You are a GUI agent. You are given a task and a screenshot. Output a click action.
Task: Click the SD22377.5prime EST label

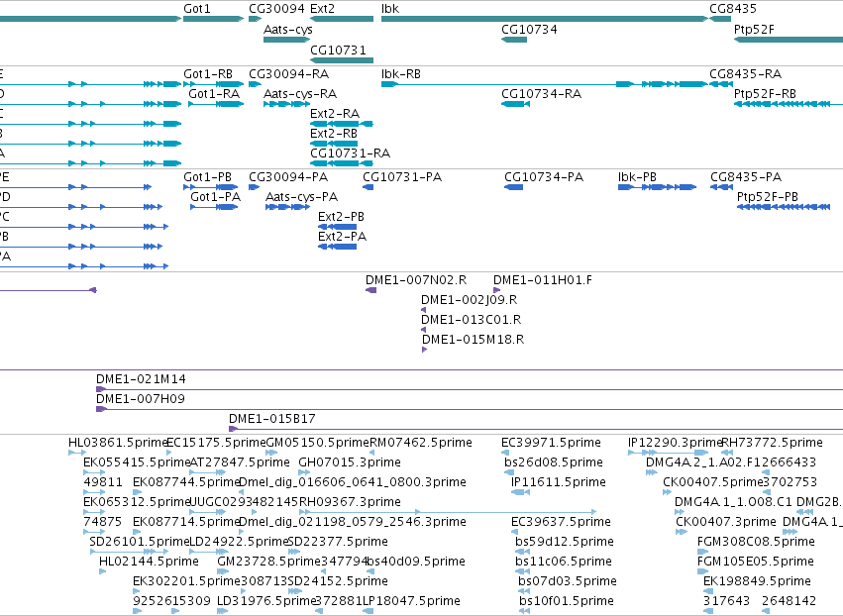click(338, 542)
